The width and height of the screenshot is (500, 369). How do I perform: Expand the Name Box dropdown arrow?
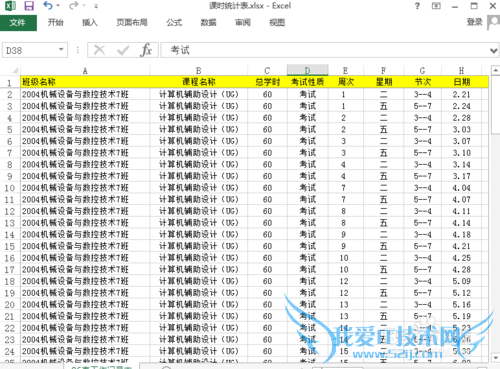tap(61, 50)
